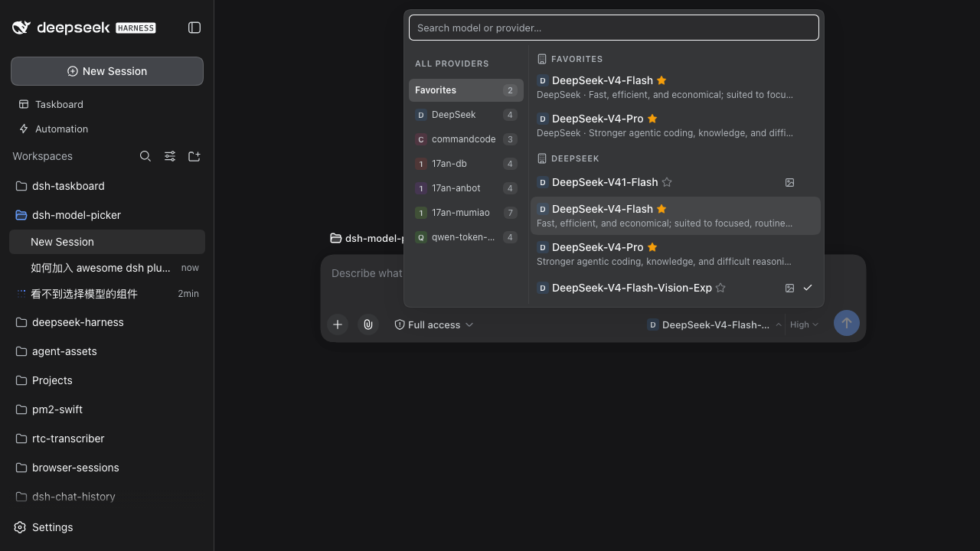
Task: Open the Full access permission dropdown
Action: [x=434, y=324]
